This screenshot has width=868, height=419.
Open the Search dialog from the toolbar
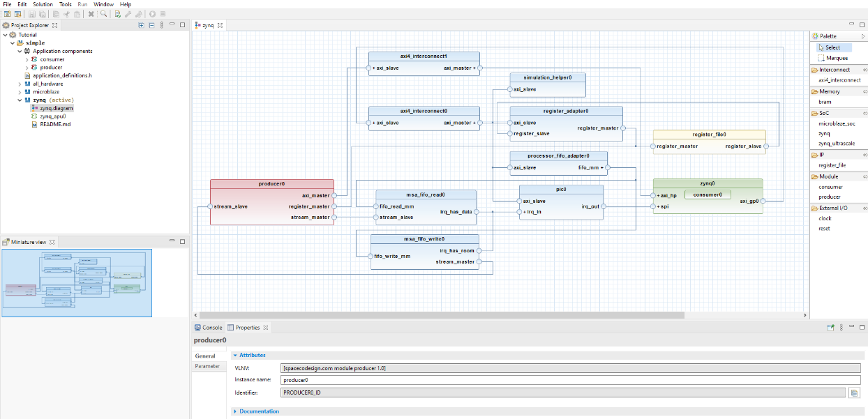(x=103, y=13)
